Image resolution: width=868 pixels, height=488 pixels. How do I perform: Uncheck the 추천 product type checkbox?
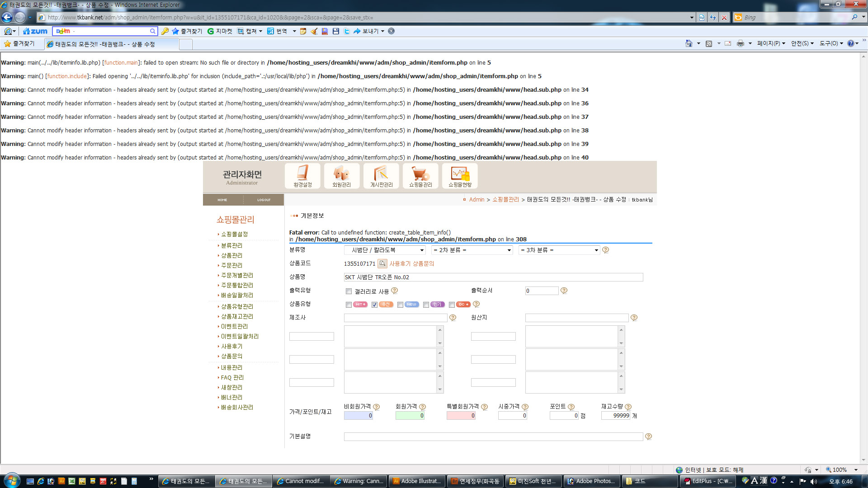pyautogui.click(x=374, y=305)
